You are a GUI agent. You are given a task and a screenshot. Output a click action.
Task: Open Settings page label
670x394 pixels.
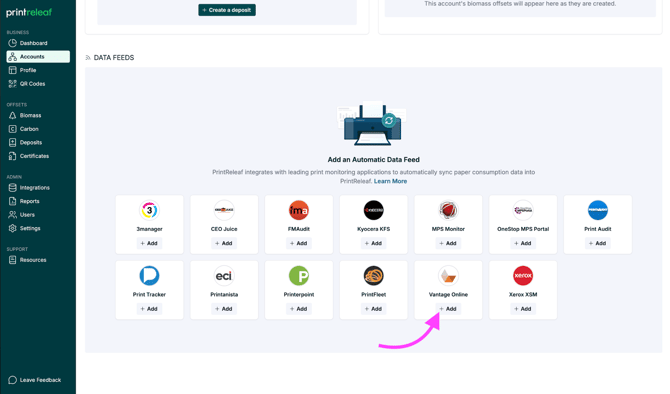pos(30,228)
